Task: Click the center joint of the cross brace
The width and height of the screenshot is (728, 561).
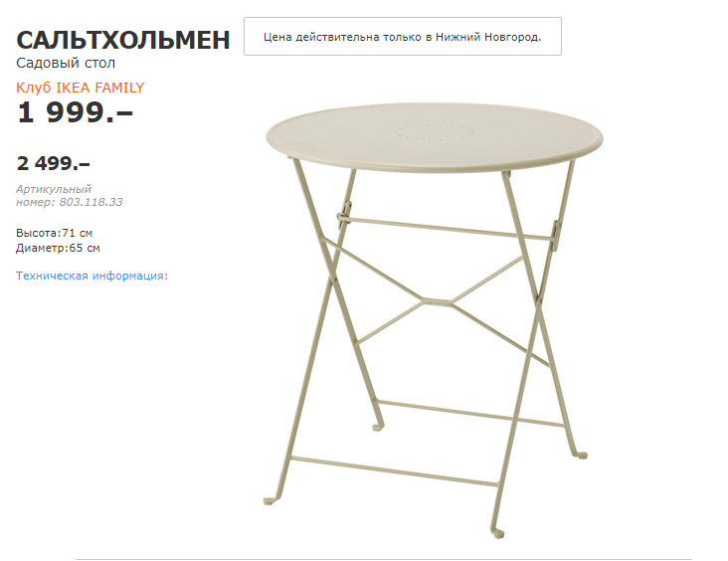Action: [438, 302]
